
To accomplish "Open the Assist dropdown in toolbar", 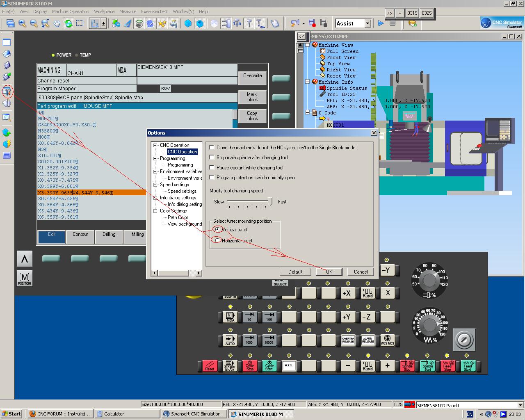I will point(368,23).
